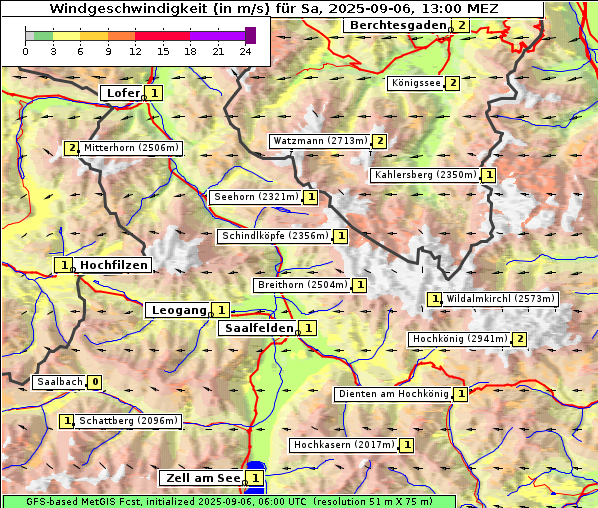Image resolution: width=598 pixels, height=508 pixels.
Task: Click the Berchtesgaden wind value box
Action: (461, 26)
